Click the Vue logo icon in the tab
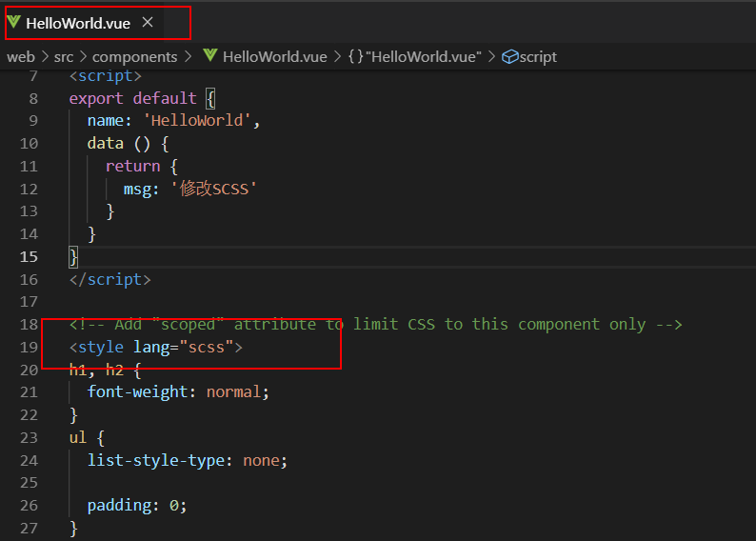The image size is (756, 541). [x=14, y=22]
